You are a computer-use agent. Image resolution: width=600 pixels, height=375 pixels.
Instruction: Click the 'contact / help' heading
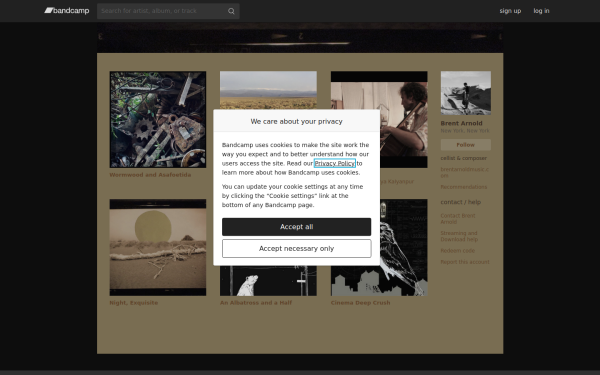(x=461, y=202)
